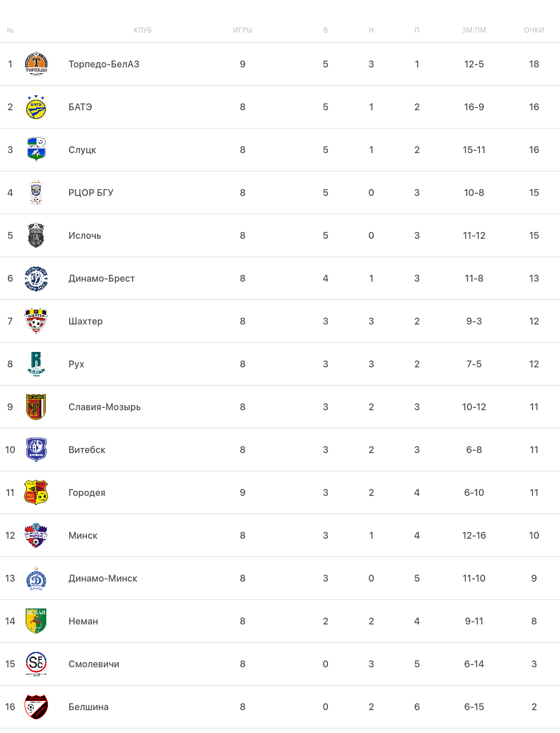Image resolution: width=560 pixels, height=733 pixels.
Task: Select the Минск team name
Action: 83,535
